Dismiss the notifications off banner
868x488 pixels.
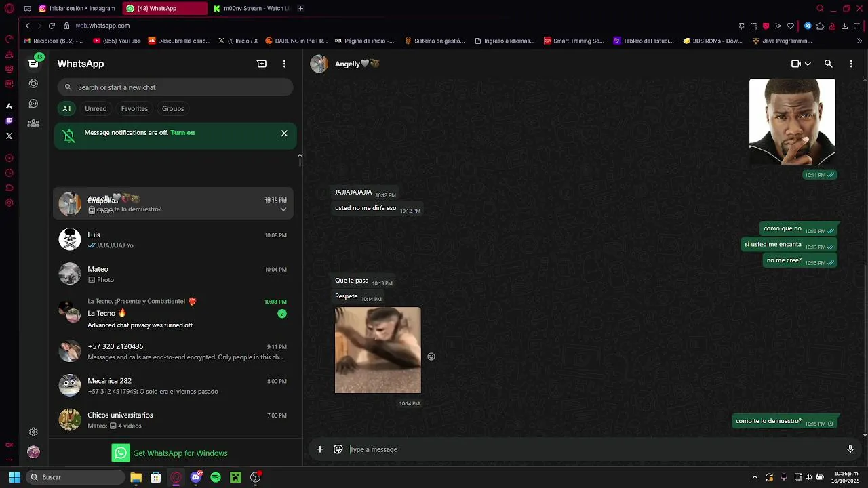[284, 134]
